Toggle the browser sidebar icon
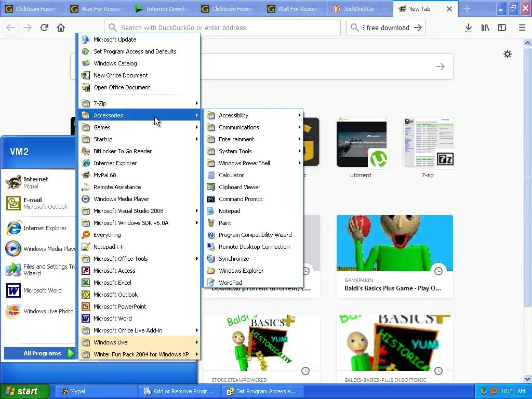Viewport: 532px width, 399px height. click(x=502, y=28)
